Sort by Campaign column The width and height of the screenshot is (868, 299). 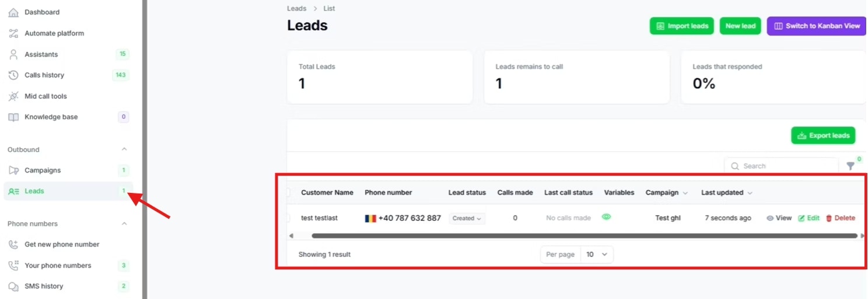667,192
